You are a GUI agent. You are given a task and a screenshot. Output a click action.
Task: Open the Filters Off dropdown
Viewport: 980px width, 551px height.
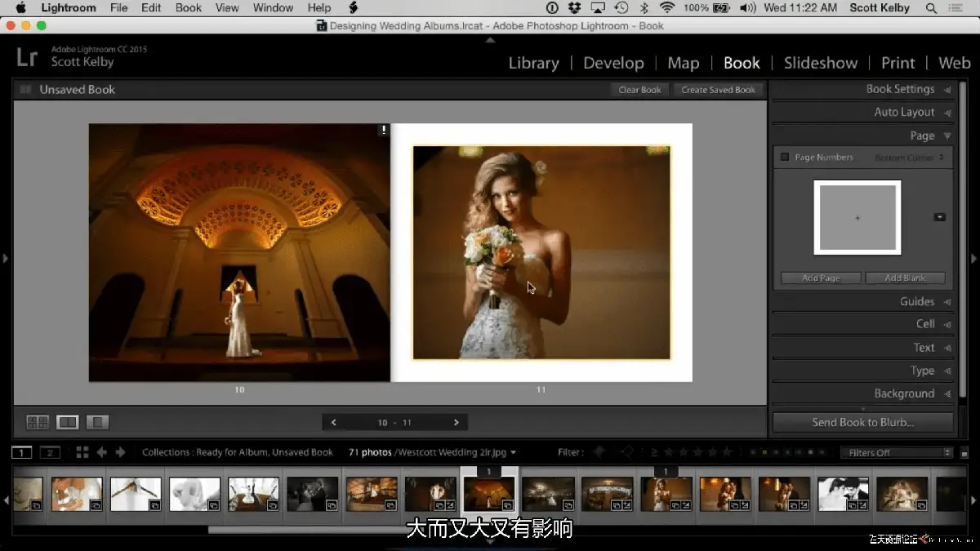pos(897,452)
